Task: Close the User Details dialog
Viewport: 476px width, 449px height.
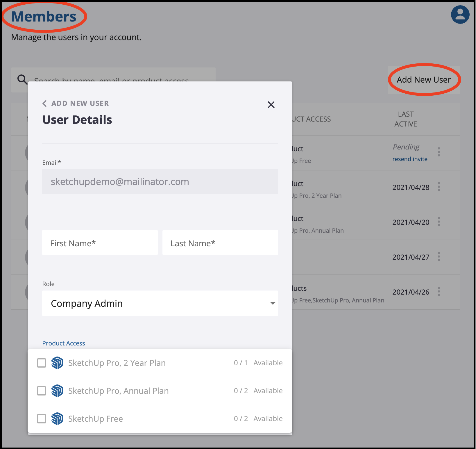Action: click(x=271, y=105)
